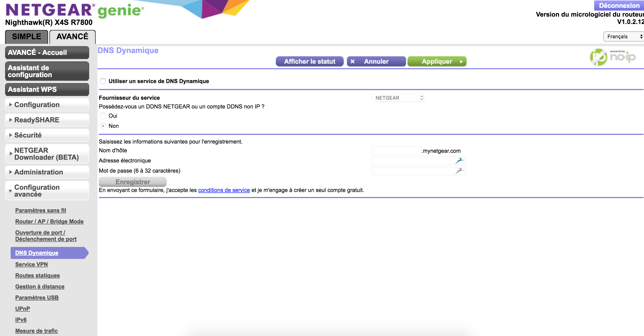Click the Afficher le statut button
The height and width of the screenshot is (336, 644).
(x=310, y=61)
